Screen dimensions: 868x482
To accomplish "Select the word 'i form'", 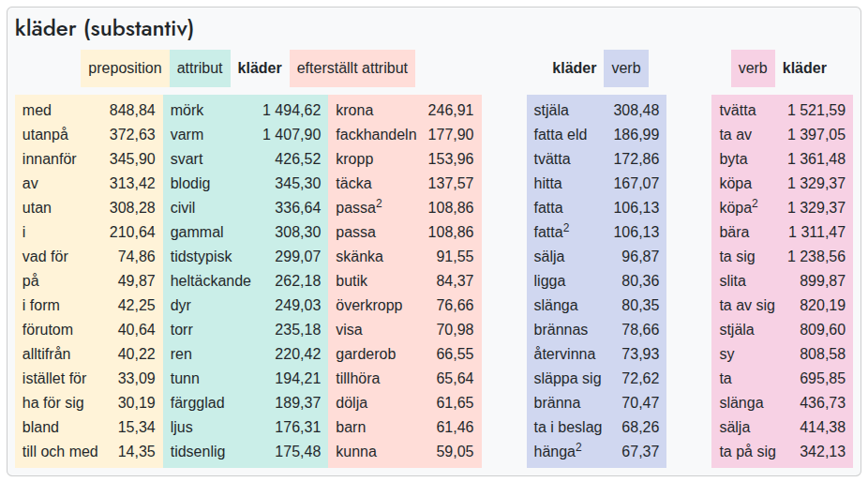I will tap(40, 306).
